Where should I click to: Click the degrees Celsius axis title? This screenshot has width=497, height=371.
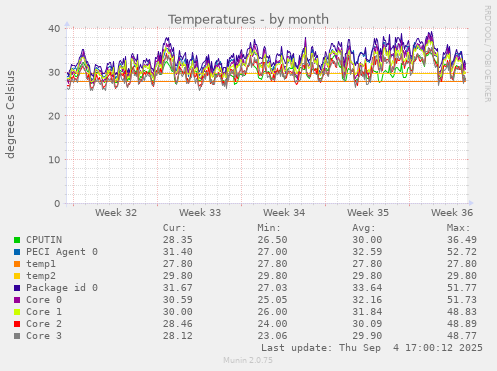(10, 114)
